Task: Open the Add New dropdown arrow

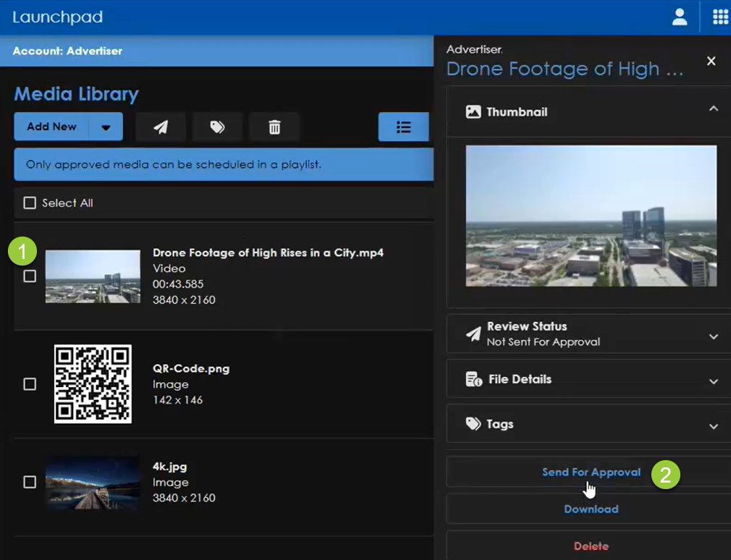Action: coord(107,127)
